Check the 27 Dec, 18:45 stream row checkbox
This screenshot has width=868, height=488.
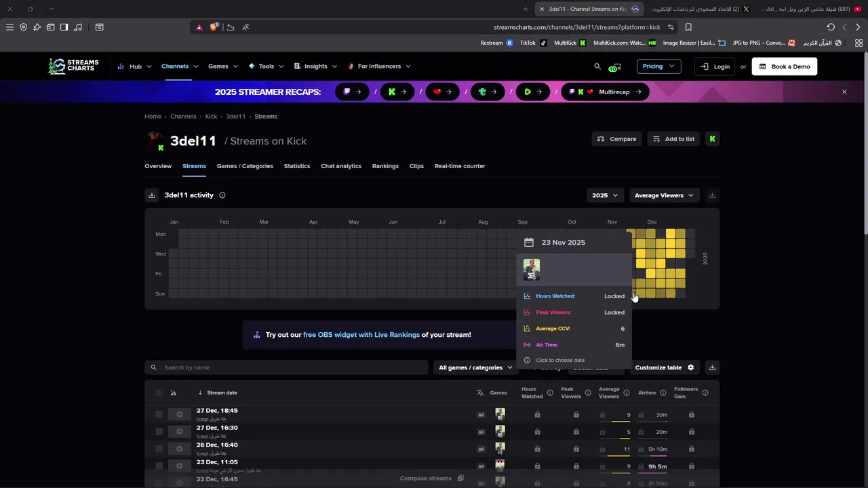pyautogui.click(x=159, y=414)
